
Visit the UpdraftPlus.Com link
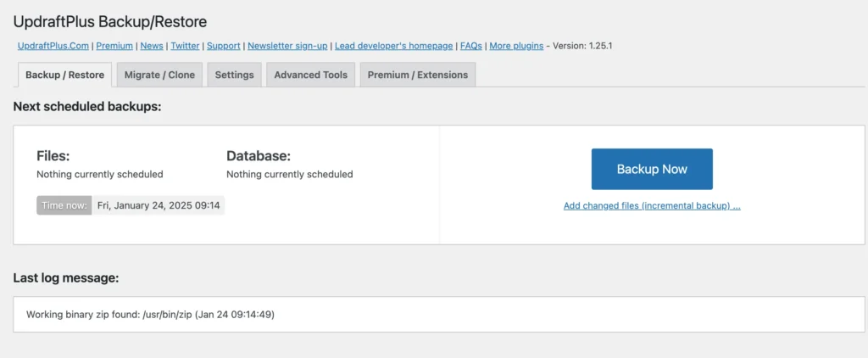pyautogui.click(x=53, y=46)
